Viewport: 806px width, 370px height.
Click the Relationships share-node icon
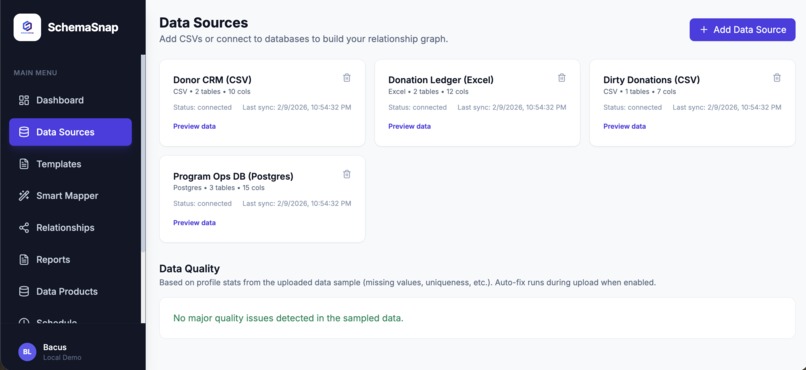coord(24,228)
